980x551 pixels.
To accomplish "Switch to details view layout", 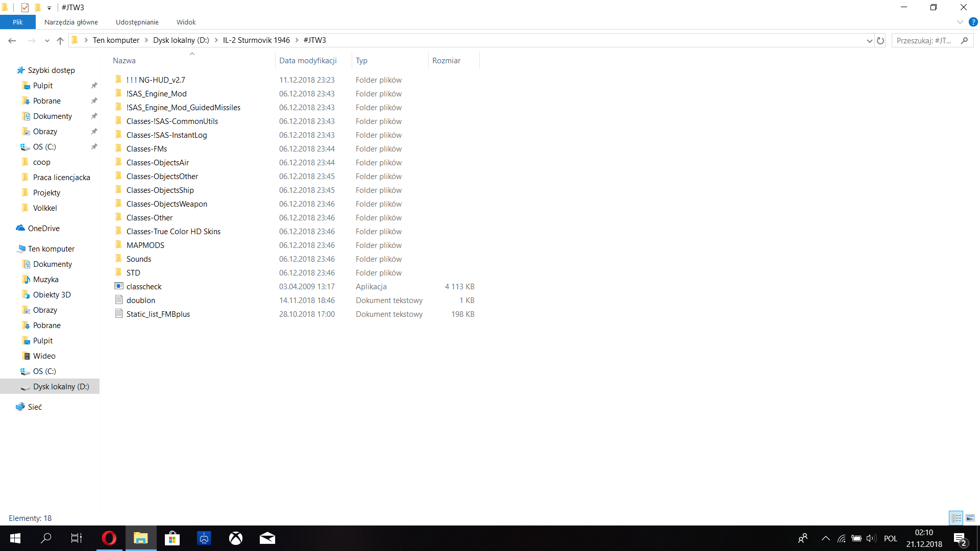I will tap(956, 518).
